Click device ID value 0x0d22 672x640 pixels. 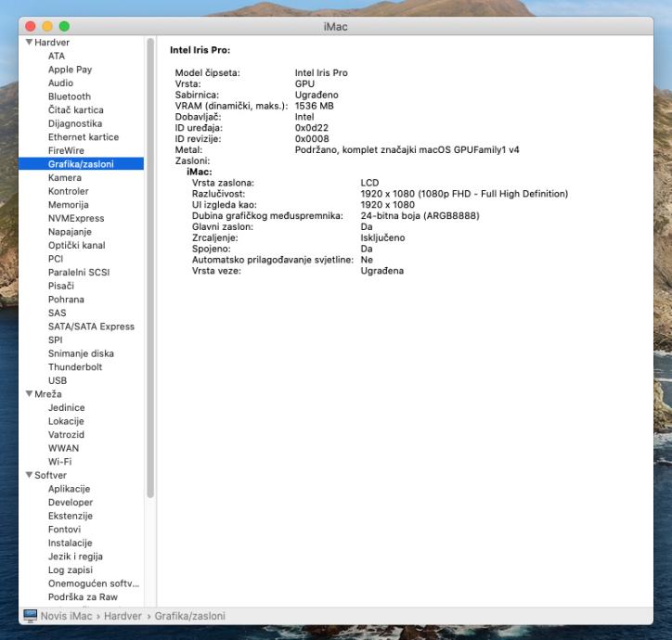pos(312,128)
